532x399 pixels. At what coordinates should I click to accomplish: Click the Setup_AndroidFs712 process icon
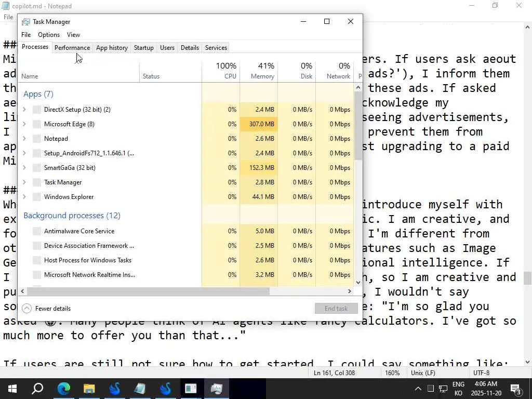(x=37, y=153)
